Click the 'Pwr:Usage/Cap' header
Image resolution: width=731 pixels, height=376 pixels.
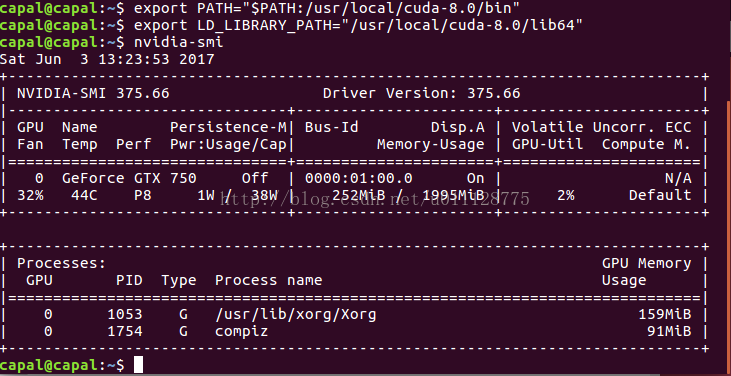[x=228, y=144]
